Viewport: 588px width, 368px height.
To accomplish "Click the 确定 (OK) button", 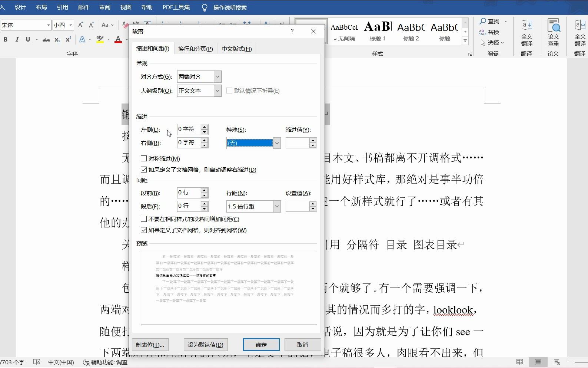I will point(261,345).
